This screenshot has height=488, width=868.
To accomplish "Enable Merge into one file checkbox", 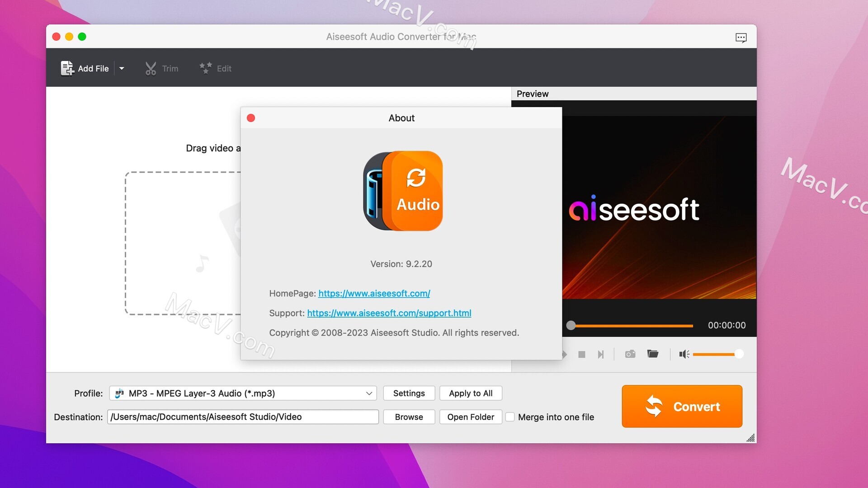I will click(x=510, y=417).
